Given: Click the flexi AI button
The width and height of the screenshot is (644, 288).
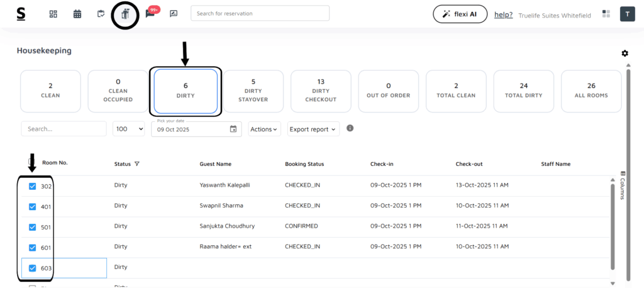Looking at the screenshot, I should point(460,14).
